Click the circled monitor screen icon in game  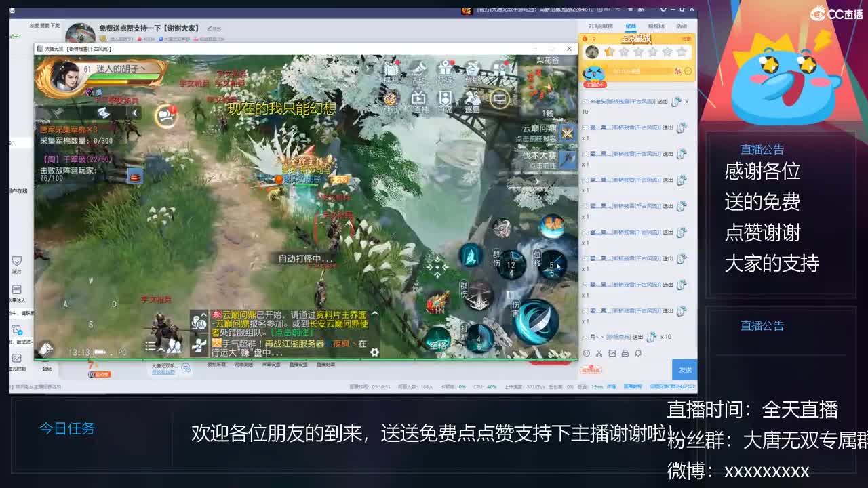click(x=500, y=100)
